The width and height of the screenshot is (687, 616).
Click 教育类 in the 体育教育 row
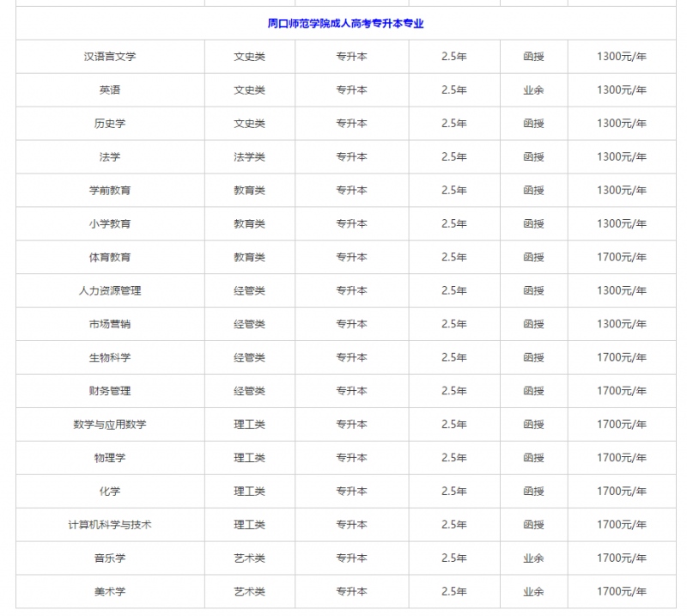249,258
